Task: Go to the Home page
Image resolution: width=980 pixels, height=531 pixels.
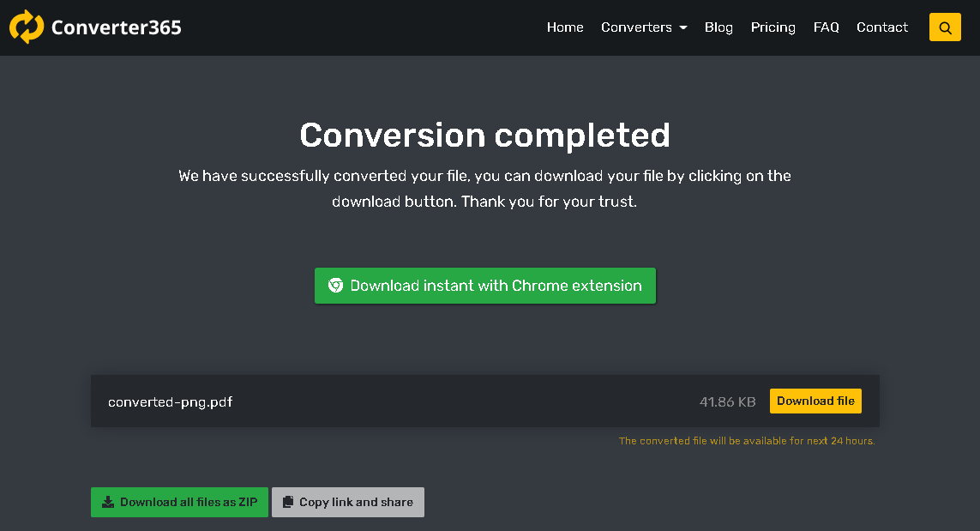Action: pyautogui.click(x=565, y=27)
